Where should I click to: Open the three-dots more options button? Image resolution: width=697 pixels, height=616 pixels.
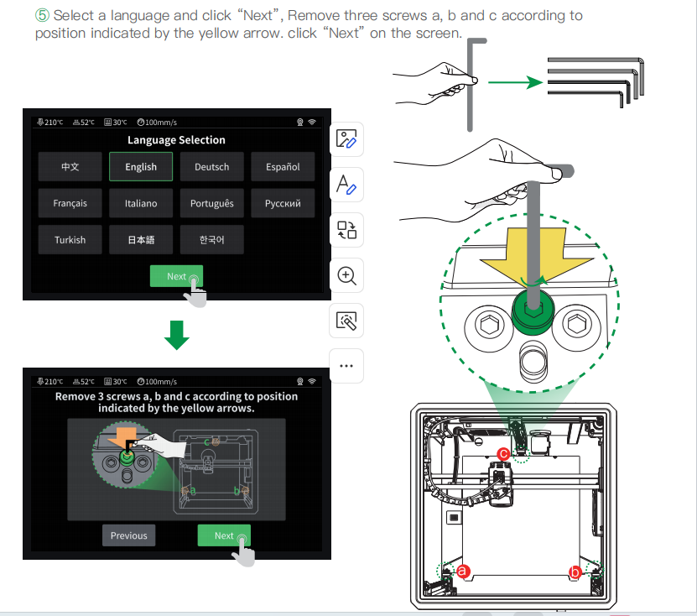click(347, 366)
